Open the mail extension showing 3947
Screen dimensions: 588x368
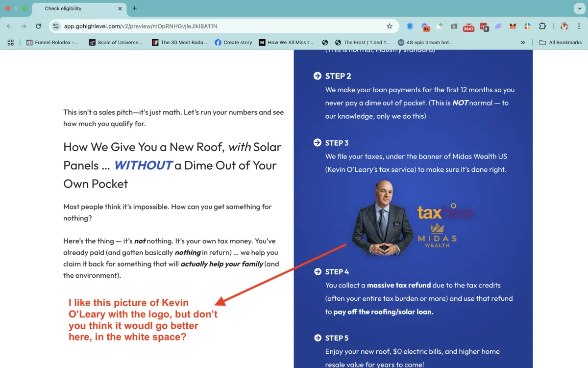[469, 26]
